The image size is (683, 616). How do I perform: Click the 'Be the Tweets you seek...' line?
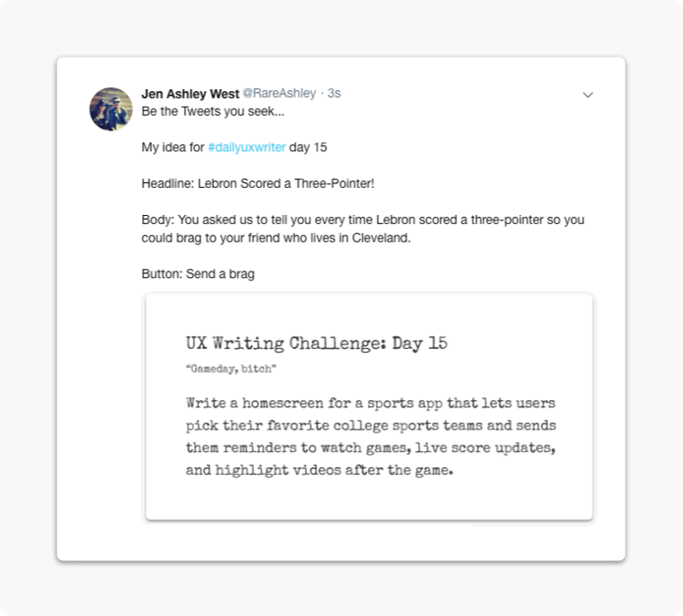213,111
